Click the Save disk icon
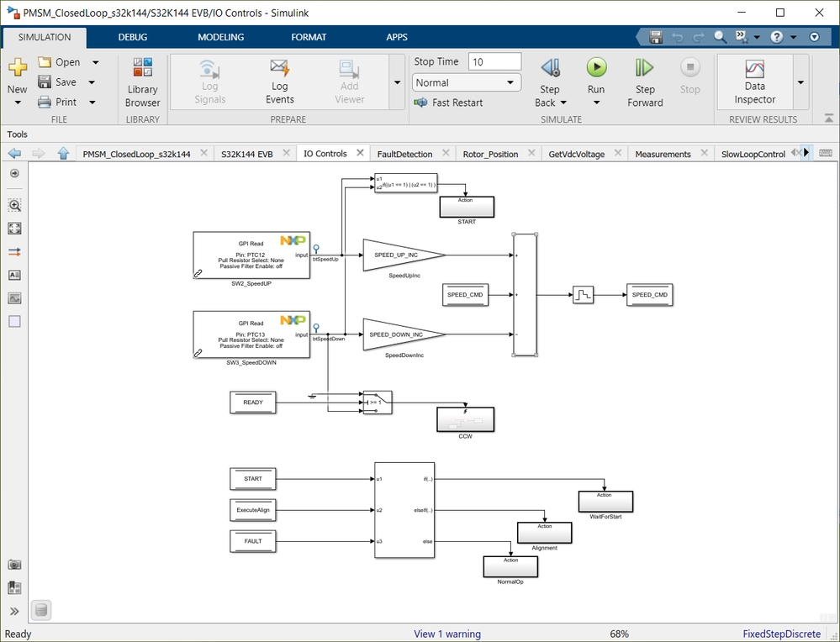 pos(45,82)
